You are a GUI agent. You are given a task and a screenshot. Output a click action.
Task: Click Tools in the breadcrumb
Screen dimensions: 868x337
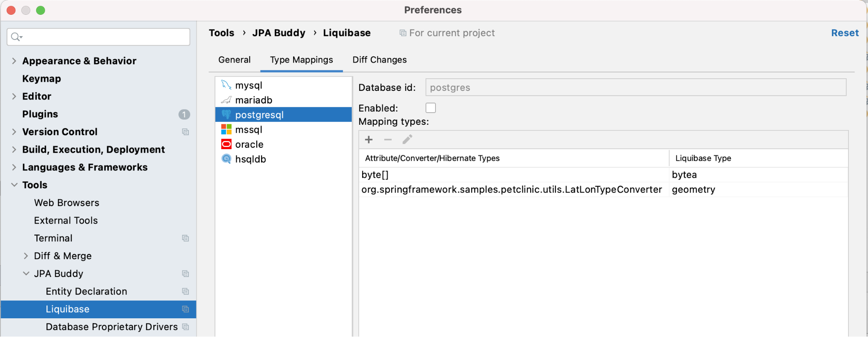[221, 33]
